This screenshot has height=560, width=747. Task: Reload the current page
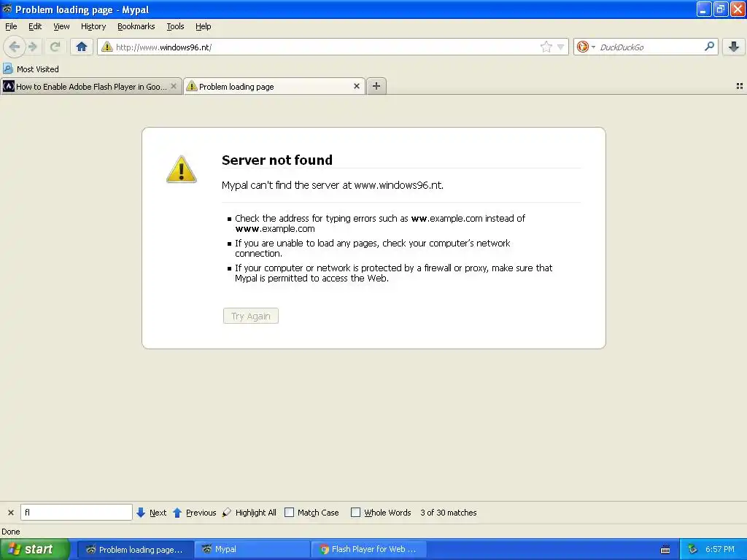pyautogui.click(x=55, y=47)
